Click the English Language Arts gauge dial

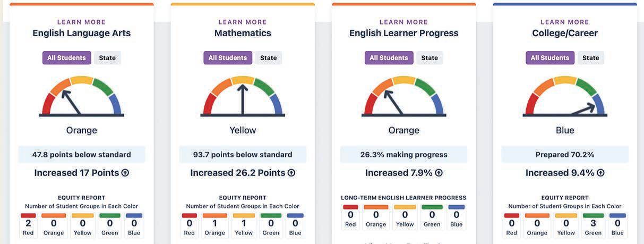point(82,97)
